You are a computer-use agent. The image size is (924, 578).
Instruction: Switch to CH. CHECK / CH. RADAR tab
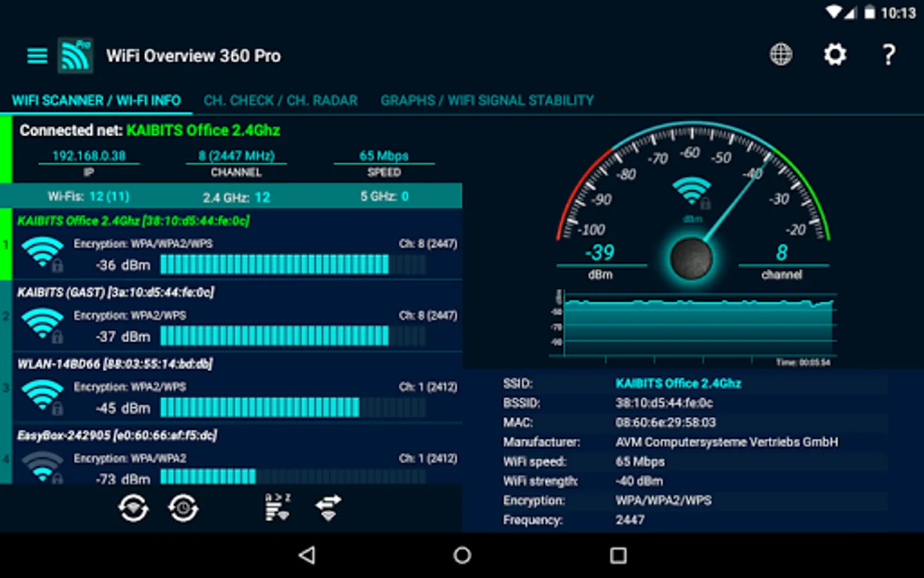click(x=280, y=101)
